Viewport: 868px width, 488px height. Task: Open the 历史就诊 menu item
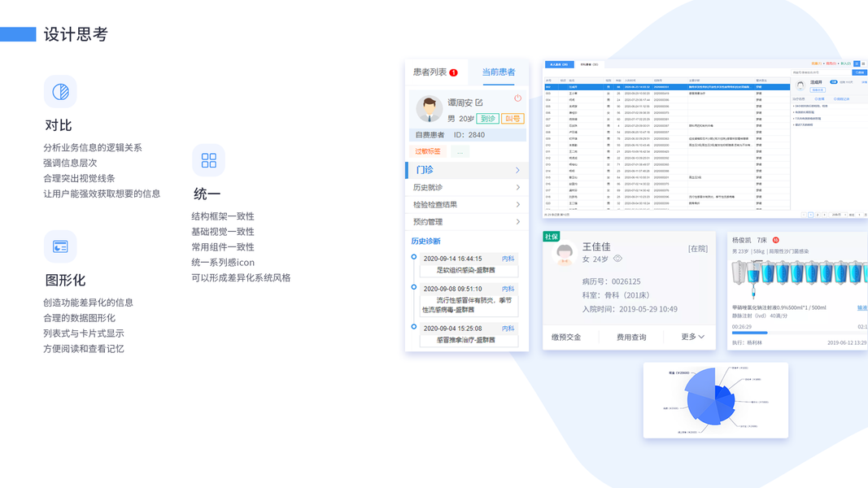467,188
